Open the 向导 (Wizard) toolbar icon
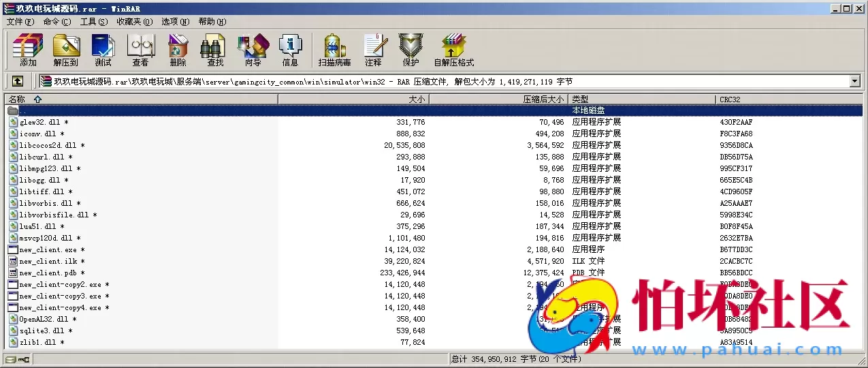This screenshot has width=868, height=368. 253,50
